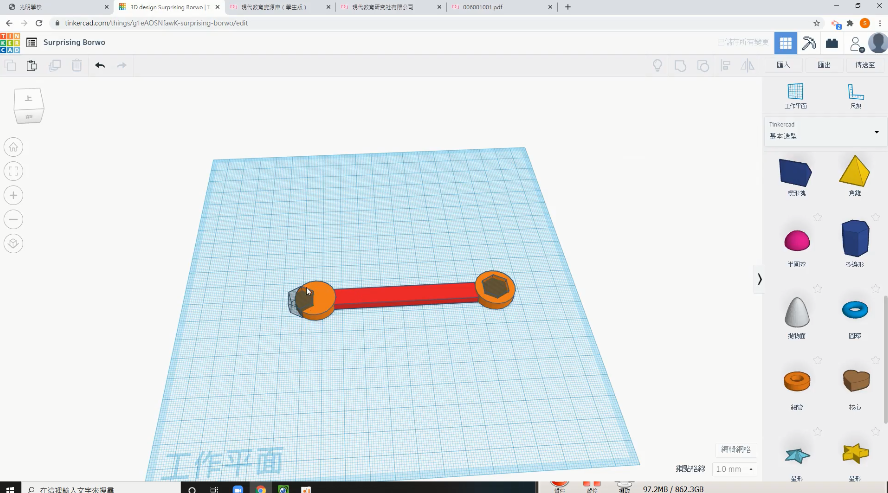Favorite the pink half sphere star
Image resolution: width=888 pixels, height=493 pixels.
(x=817, y=217)
